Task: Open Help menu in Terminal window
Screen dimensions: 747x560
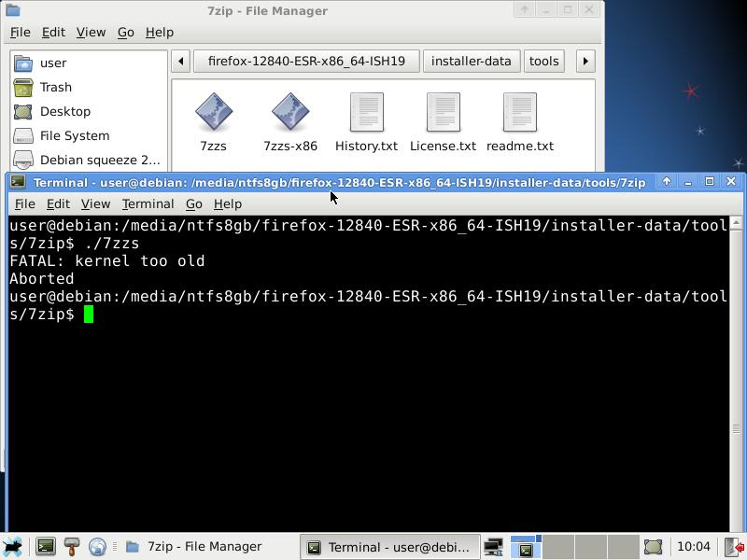Action: (228, 204)
